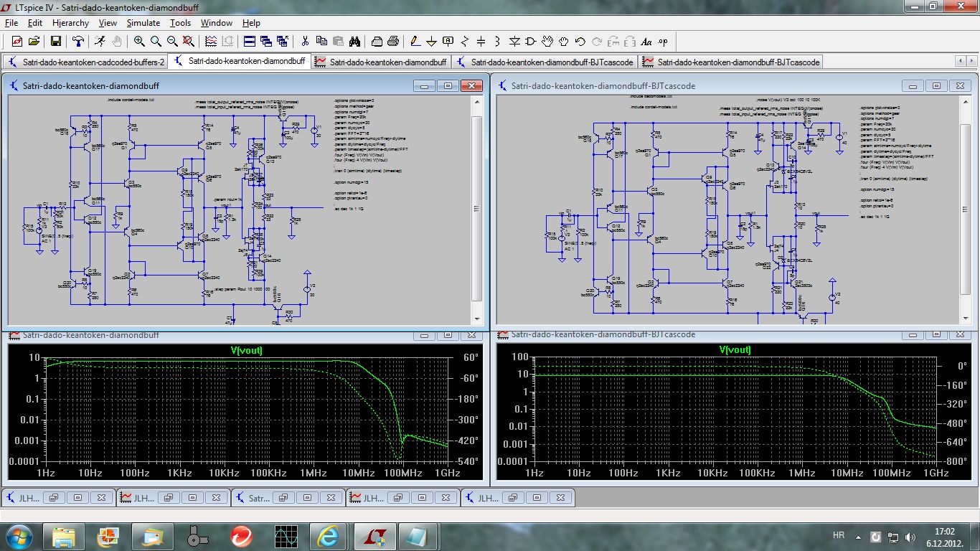Halt simulation using the hand icon
Image resolution: width=980 pixels, height=551 pixels.
(116, 41)
